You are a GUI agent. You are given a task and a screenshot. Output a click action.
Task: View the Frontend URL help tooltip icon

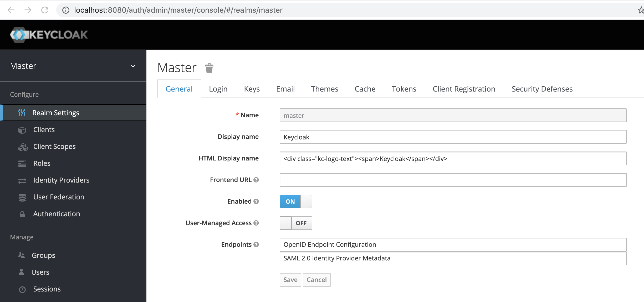pos(256,180)
